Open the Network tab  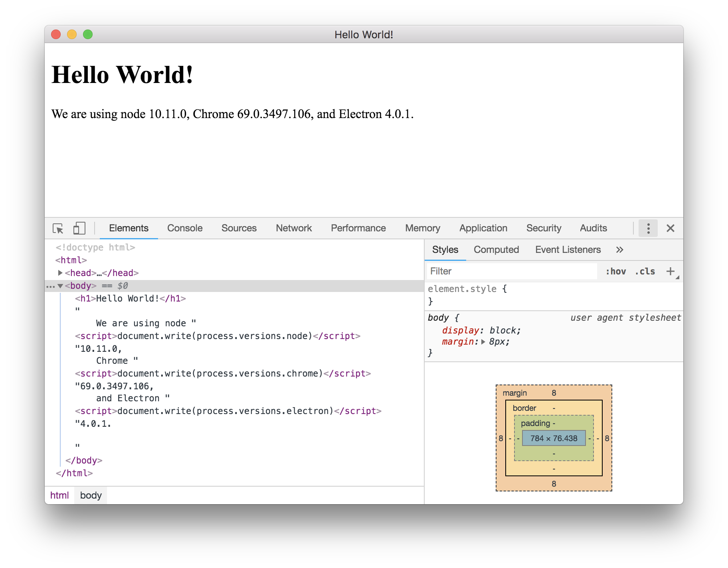click(294, 228)
